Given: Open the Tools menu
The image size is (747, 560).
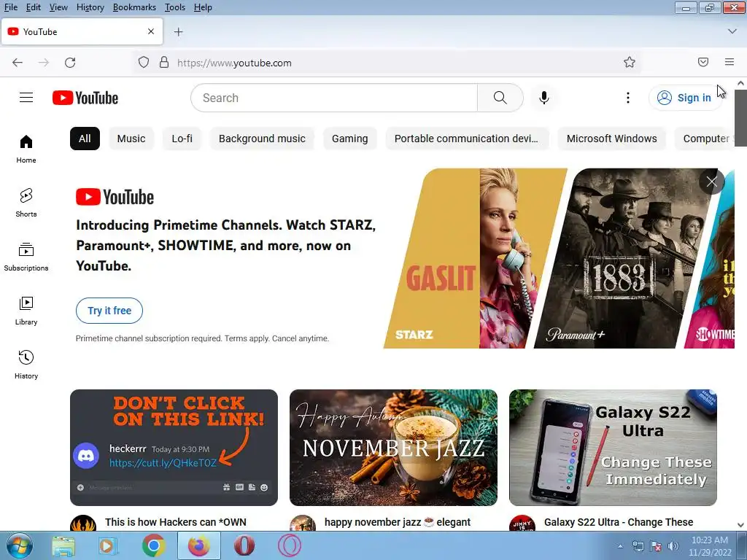Looking at the screenshot, I should 175,7.
